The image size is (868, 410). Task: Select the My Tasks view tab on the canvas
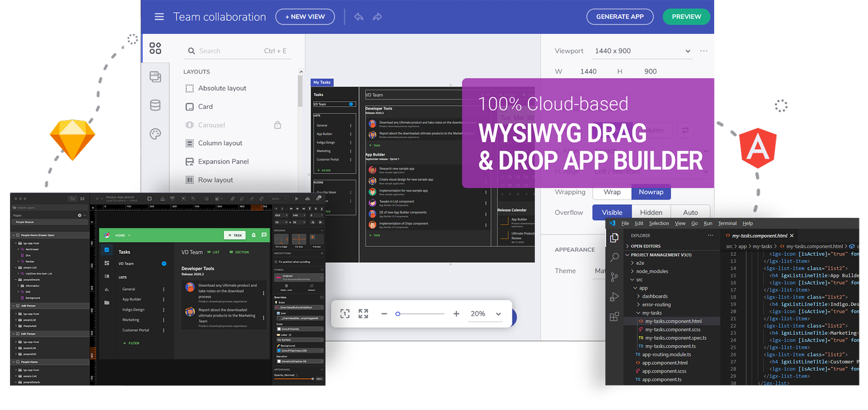click(x=322, y=83)
